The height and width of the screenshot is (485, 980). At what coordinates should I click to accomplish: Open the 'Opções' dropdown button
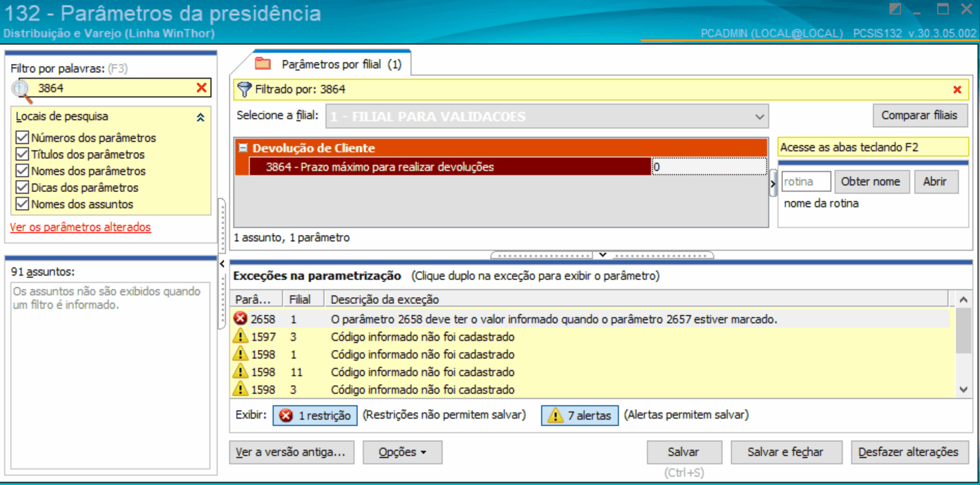[402, 453]
